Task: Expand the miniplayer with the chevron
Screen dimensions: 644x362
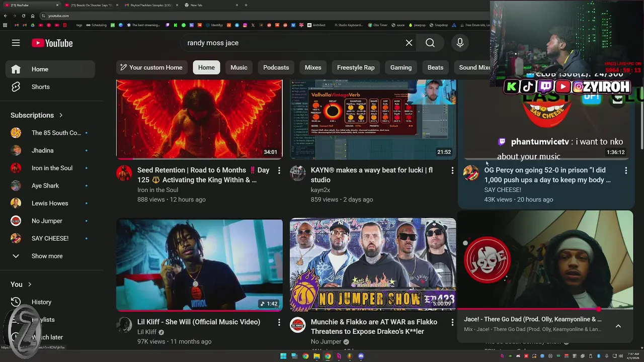Action: tap(618, 326)
